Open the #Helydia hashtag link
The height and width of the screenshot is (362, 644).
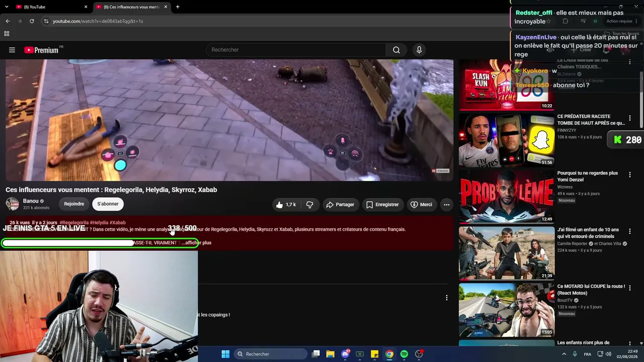(99, 223)
